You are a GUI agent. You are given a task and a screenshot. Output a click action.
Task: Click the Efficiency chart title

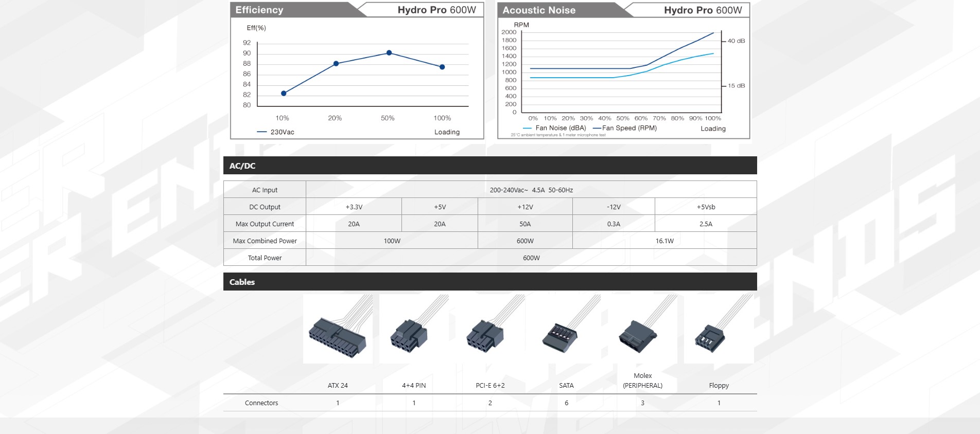pyautogui.click(x=259, y=10)
